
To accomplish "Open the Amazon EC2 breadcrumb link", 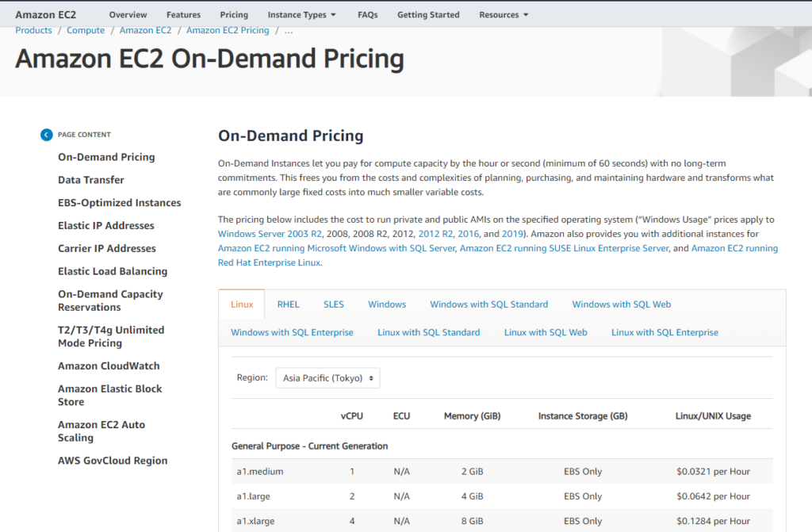I will (146, 31).
